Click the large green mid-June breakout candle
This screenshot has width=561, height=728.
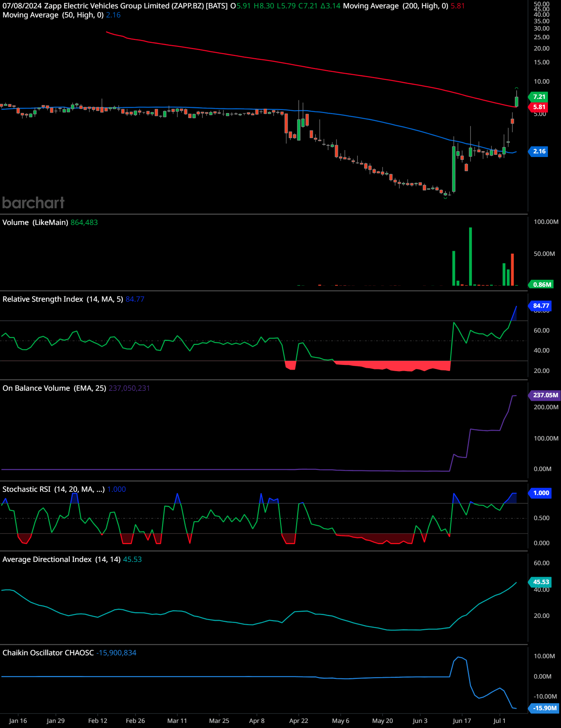(x=454, y=169)
